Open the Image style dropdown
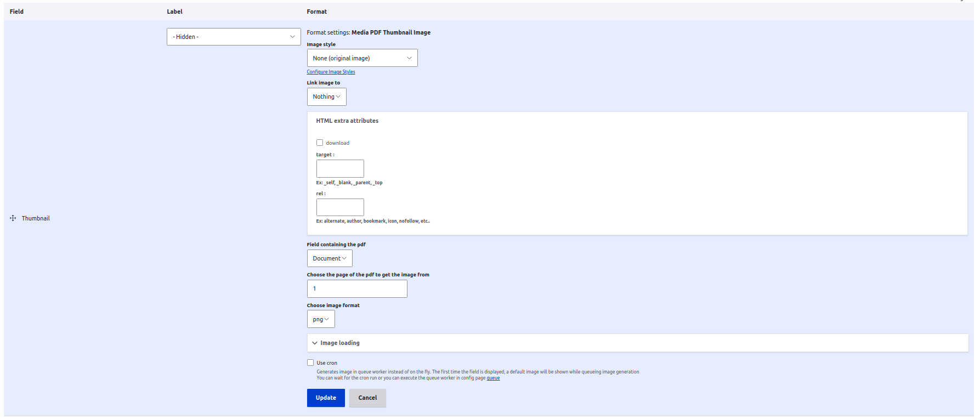 point(362,58)
